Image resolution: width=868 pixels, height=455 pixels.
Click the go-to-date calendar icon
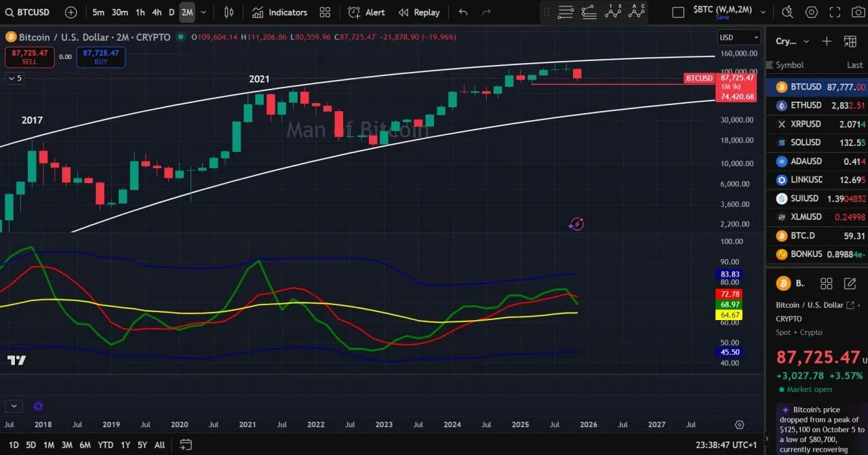(185, 445)
